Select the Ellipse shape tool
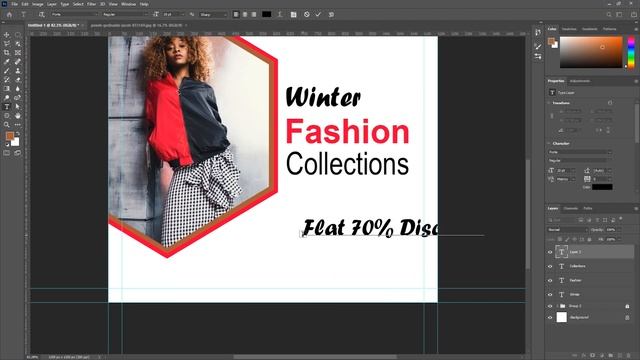The width and height of the screenshot is (640, 360). (x=7, y=116)
